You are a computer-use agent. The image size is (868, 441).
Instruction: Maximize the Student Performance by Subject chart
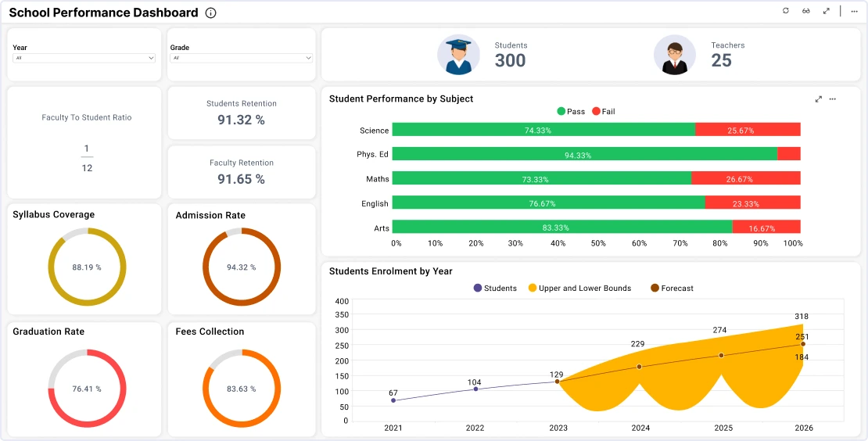point(819,99)
